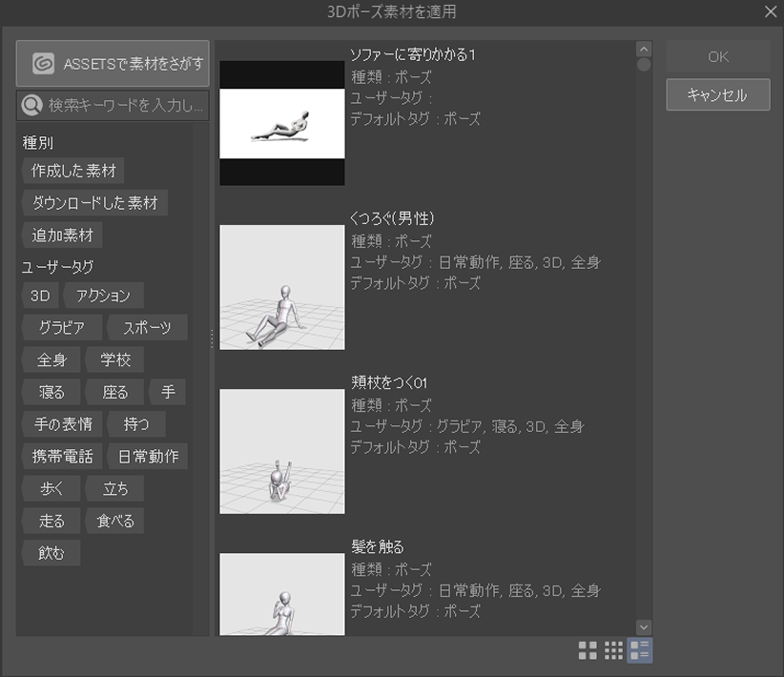Select the 手の表情 tag
This screenshot has width=784, height=677.
pos(62,424)
